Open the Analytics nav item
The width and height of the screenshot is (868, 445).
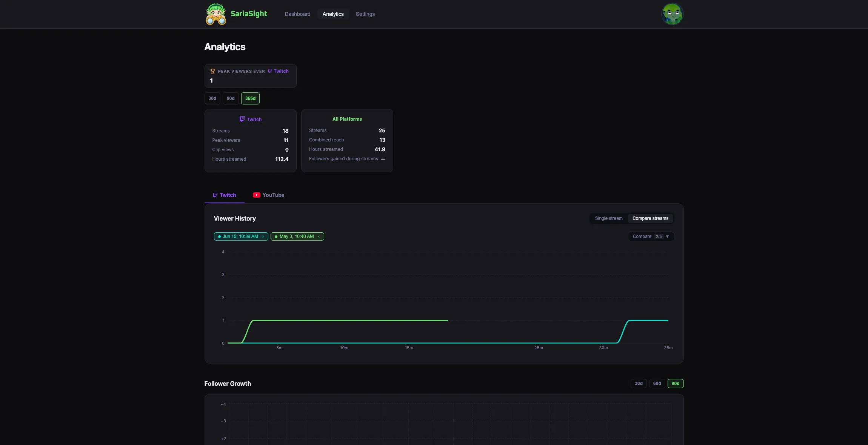pos(333,14)
